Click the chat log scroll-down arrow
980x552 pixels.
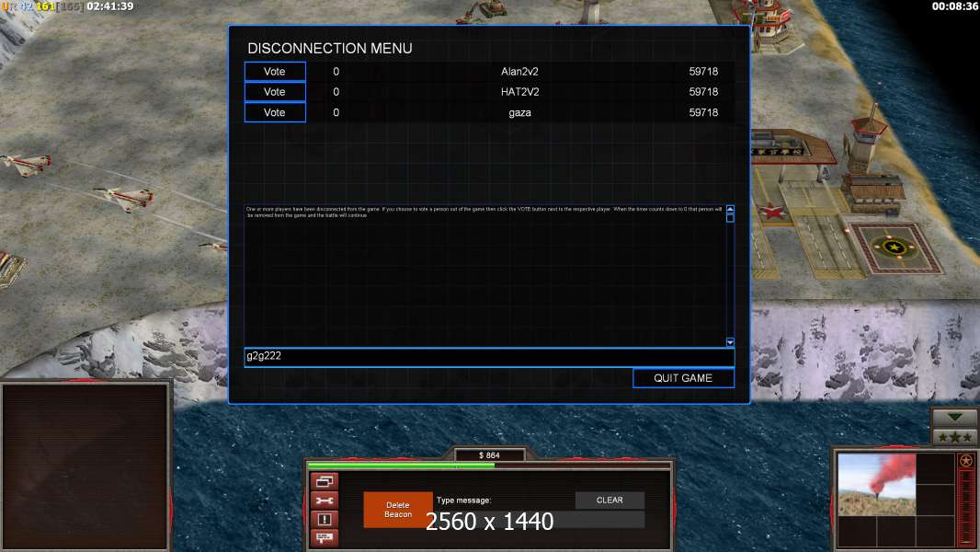[730, 342]
